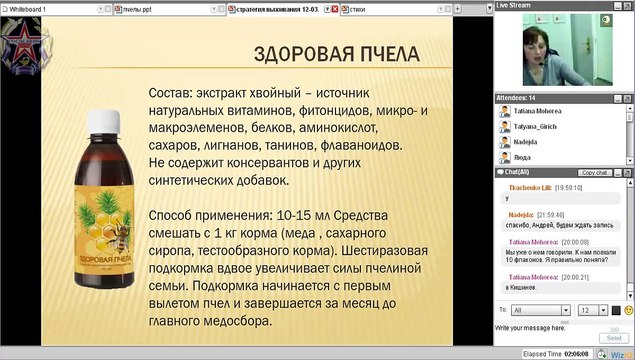
Task: Select attendee name Tatyana_Girich
Action: click(x=535, y=127)
